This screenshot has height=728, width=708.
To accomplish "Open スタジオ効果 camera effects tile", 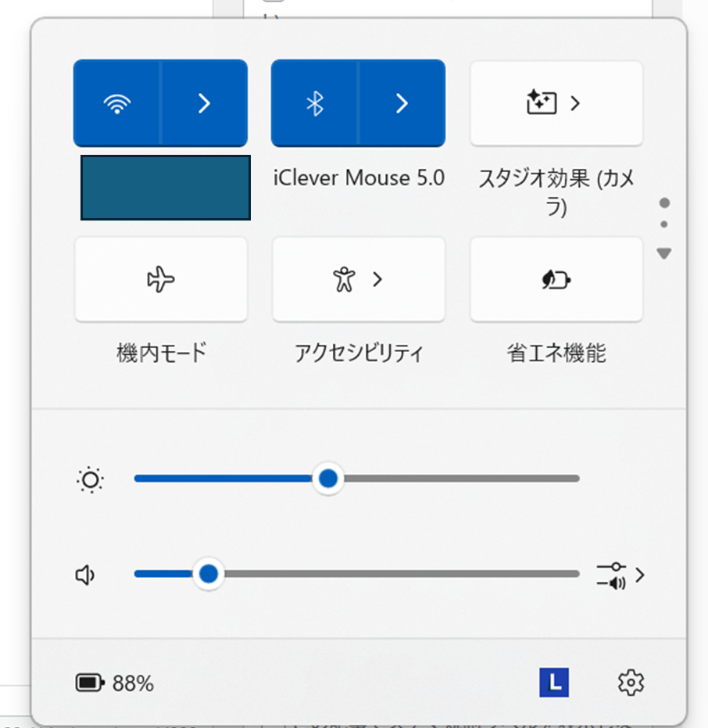I will click(x=556, y=103).
